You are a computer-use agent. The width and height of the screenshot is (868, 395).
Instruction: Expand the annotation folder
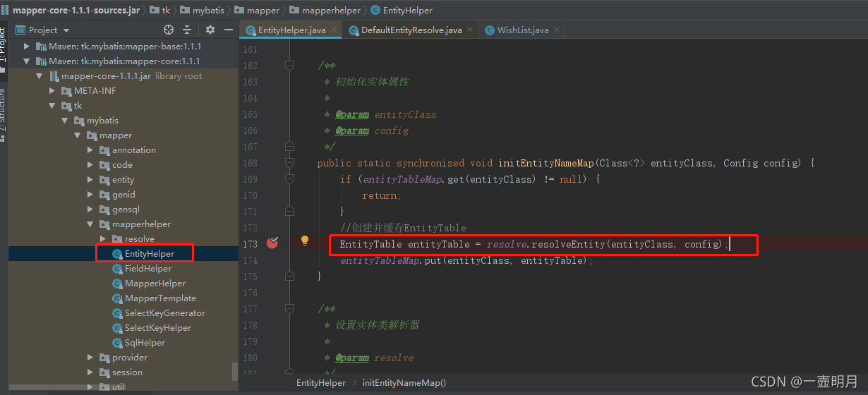click(x=90, y=150)
